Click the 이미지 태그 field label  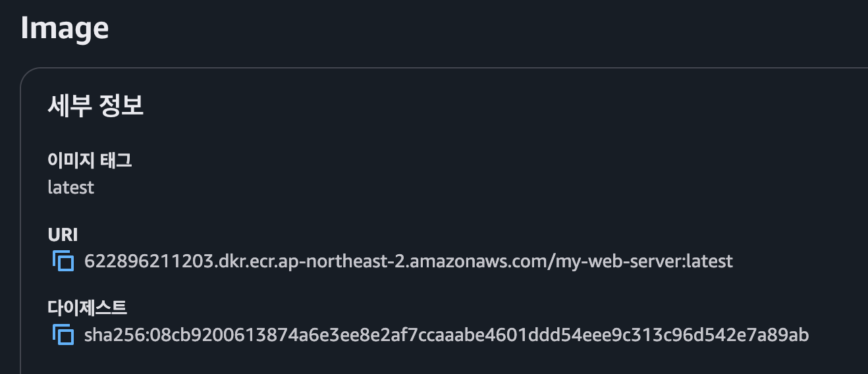[90, 160]
